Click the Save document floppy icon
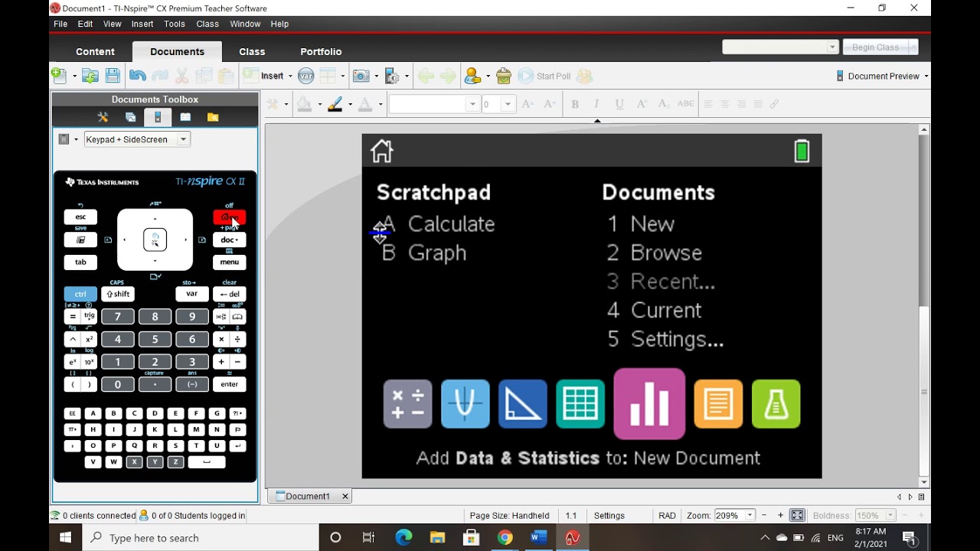Viewport: 980px width, 551px height. click(x=113, y=76)
